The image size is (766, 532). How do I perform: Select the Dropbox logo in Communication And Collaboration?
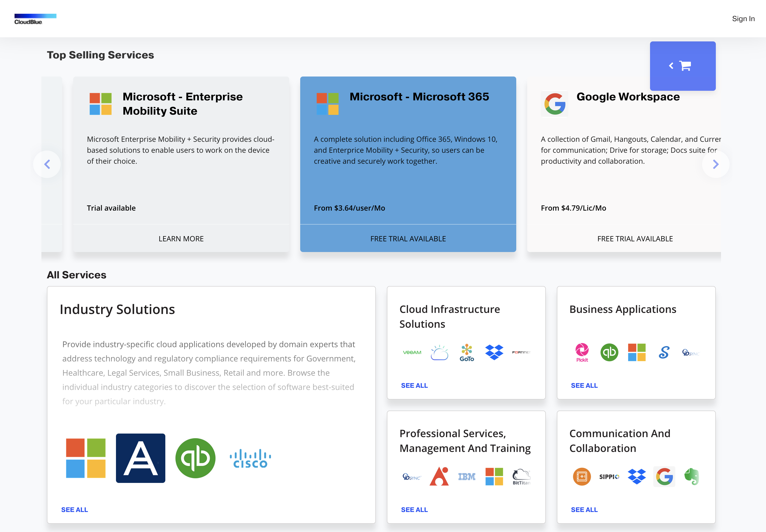[x=636, y=476]
